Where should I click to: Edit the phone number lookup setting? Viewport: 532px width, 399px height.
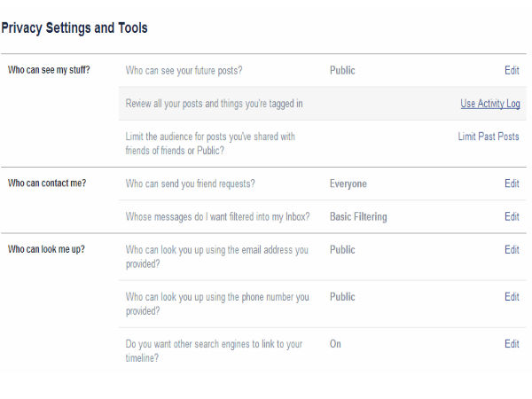click(512, 297)
